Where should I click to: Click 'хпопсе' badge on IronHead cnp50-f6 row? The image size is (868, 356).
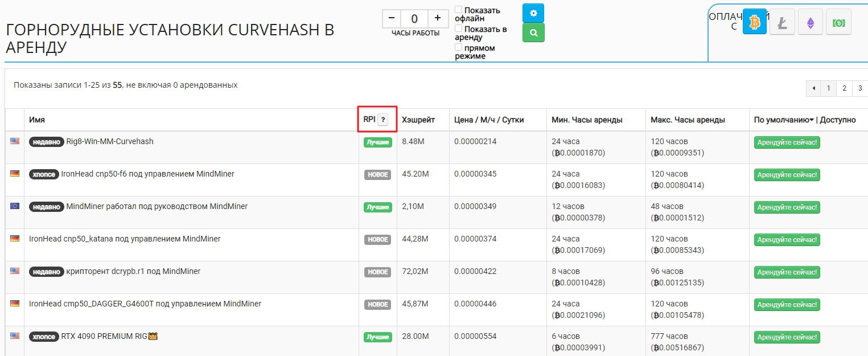pos(44,174)
